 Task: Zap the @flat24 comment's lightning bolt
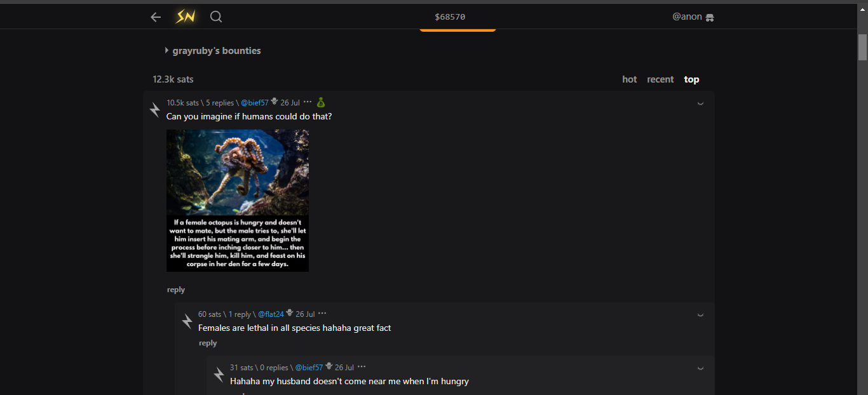(187, 321)
